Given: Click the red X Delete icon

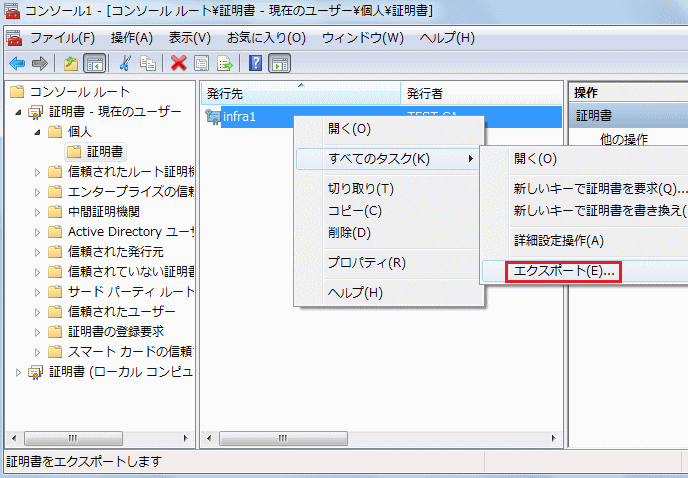Looking at the screenshot, I should pos(178,63).
